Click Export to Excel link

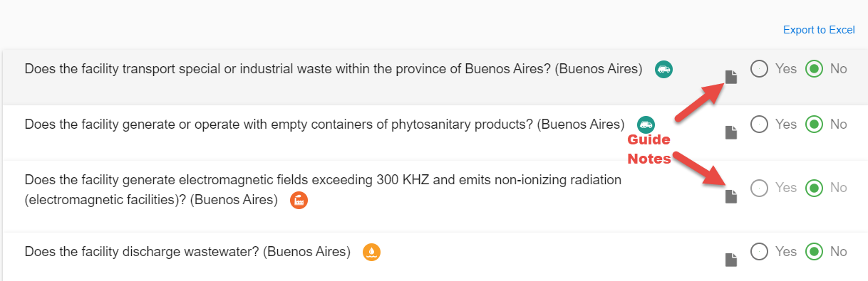coord(819,30)
